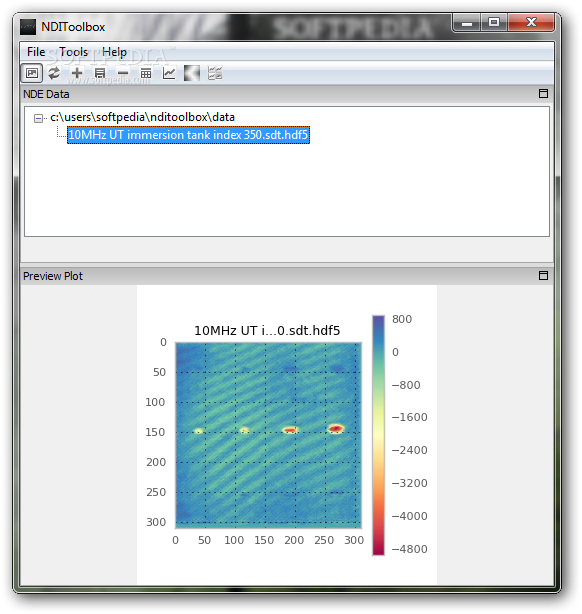Toggle the preview plot toolbar icon
582x614 pixels.
(32, 73)
